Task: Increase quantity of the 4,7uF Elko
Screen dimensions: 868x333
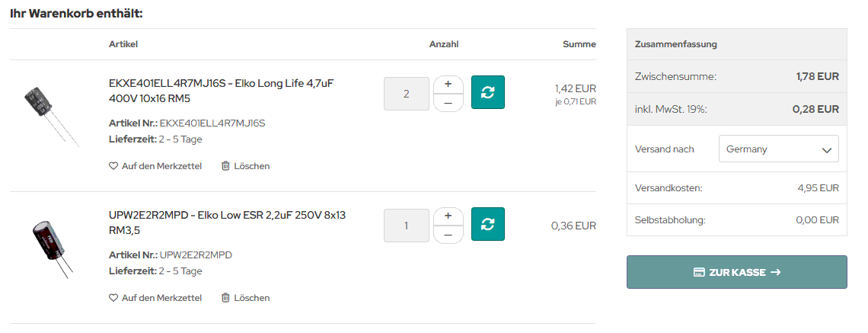Action: (x=448, y=85)
